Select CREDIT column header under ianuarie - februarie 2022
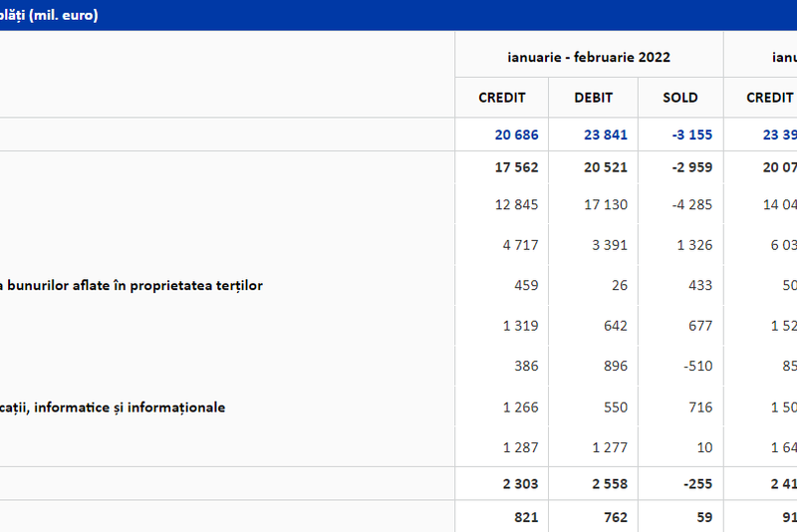Screen dimensions: 797x532 pyautogui.click(x=501, y=98)
